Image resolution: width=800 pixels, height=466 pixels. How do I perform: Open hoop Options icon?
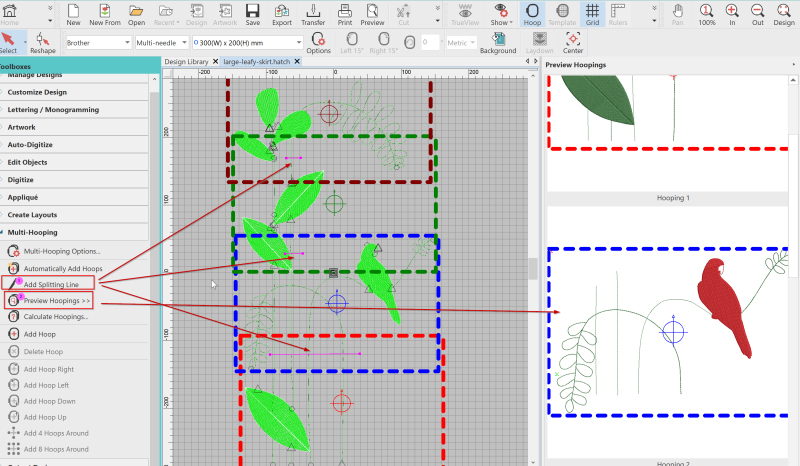point(318,42)
